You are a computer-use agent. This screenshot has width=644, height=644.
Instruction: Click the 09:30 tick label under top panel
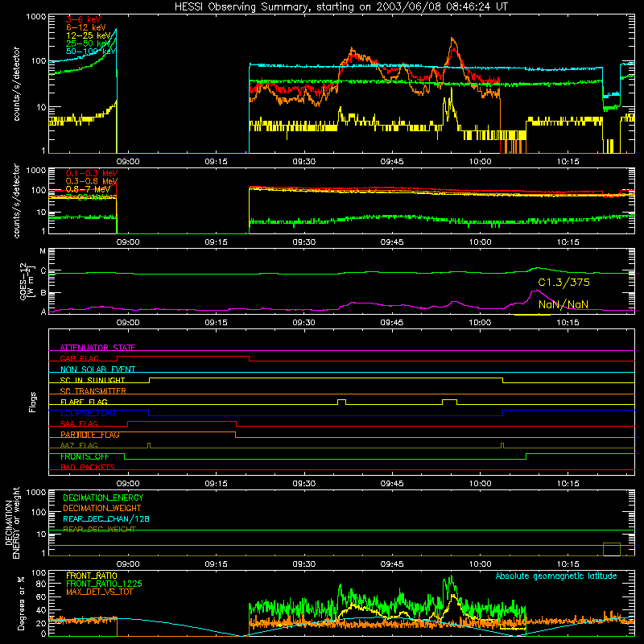coord(304,162)
